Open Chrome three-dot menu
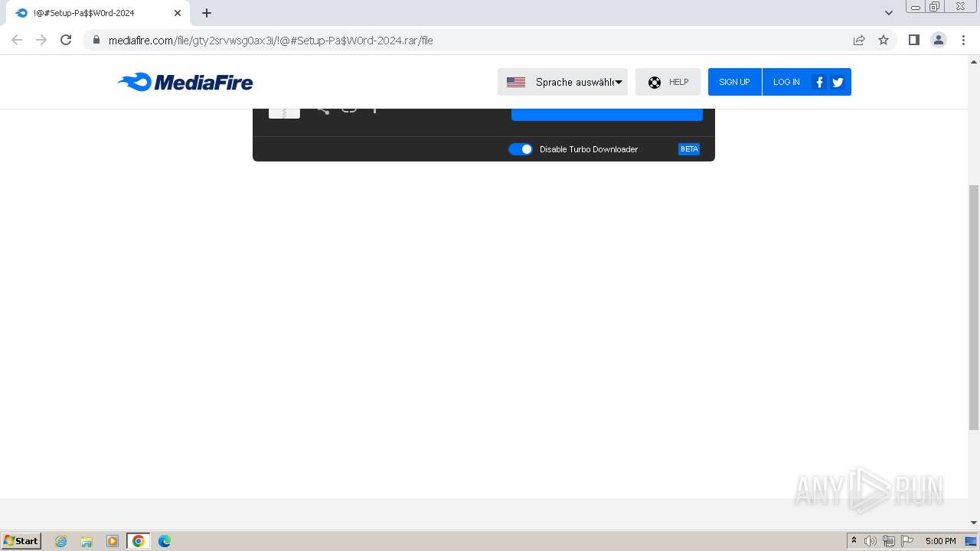Screen dimensions: 980x551 point(963,40)
